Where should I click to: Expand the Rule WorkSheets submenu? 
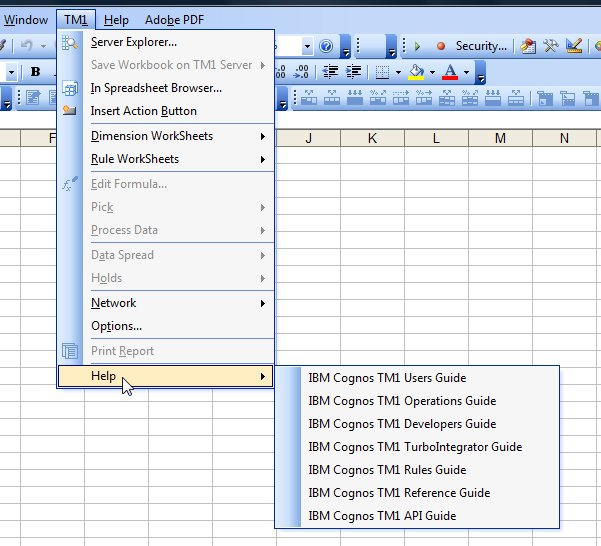tap(166, 159)
